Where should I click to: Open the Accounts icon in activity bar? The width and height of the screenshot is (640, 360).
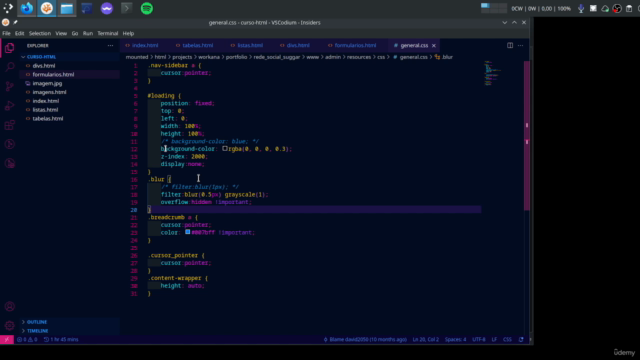click(10, 307)
